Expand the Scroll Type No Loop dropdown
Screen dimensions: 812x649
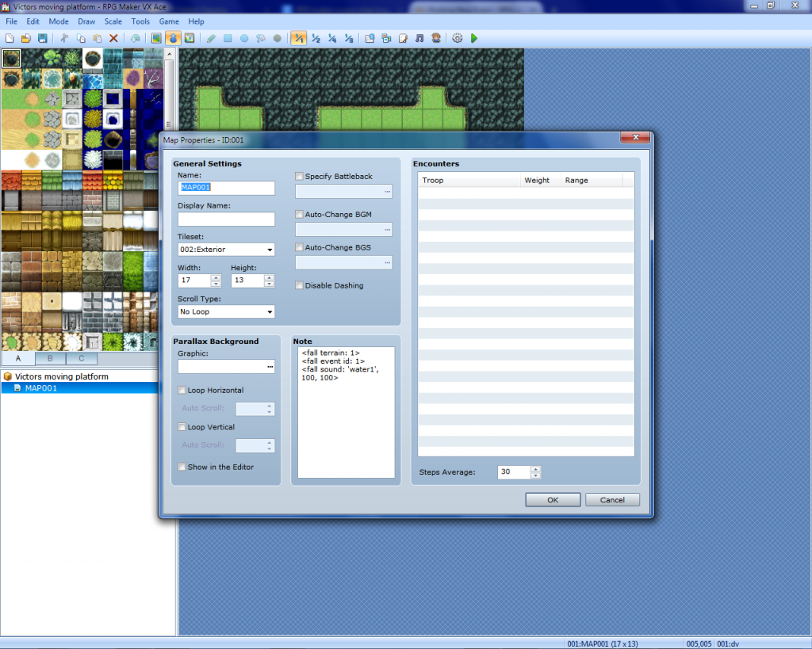pos(226,312)
